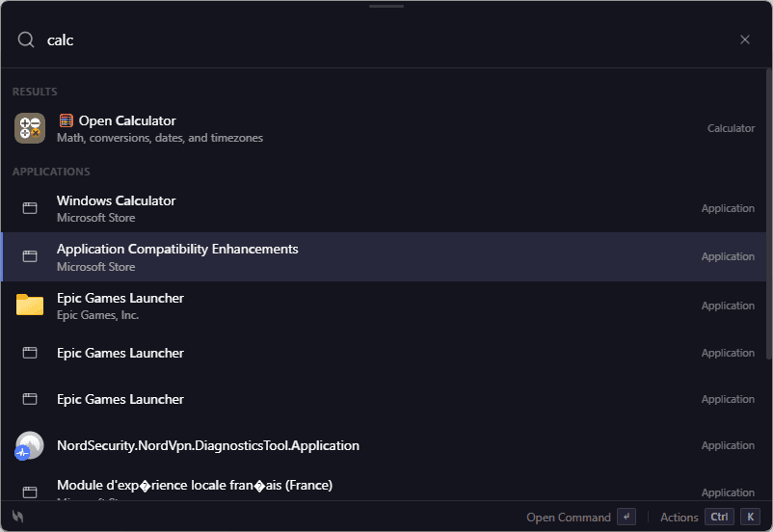
Task: Click 'Application' tag of Application Compatibility Enhancements row
Action: tap(728, 257)
